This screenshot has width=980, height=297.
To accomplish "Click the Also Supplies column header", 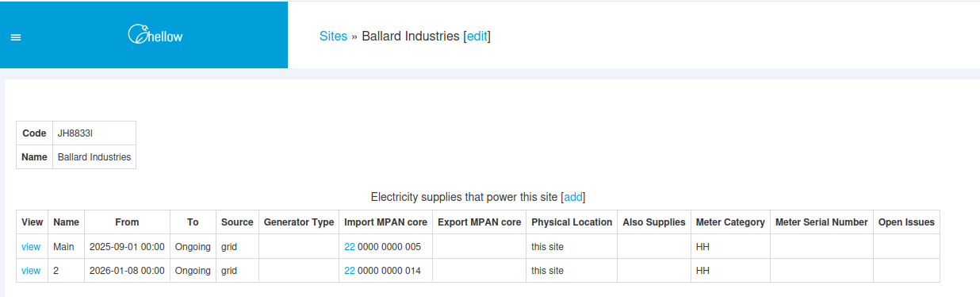I will pyautogui.click(x=654, y=222).
